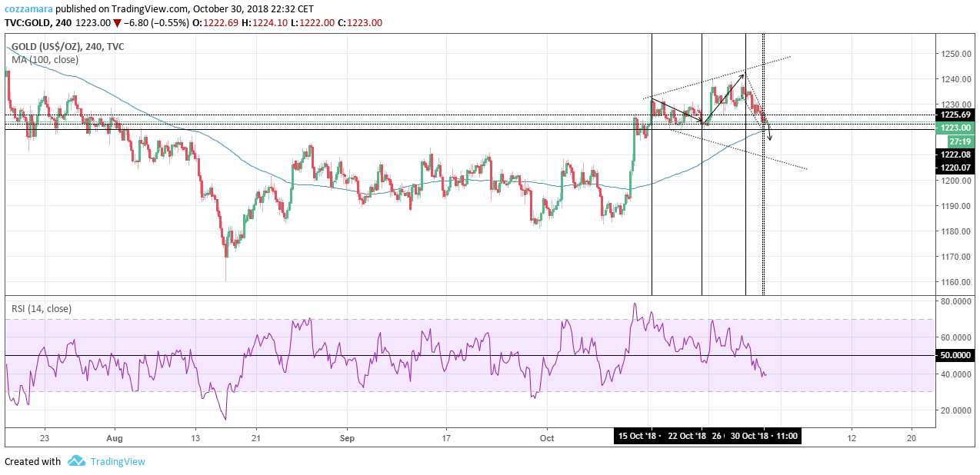
Task: Click the 20.0000 RSI axis value
Action: (x=955, y=410)
